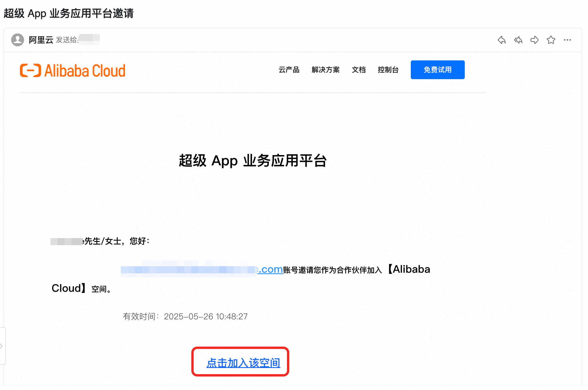Click the heading 超级 App 业务应用平台
Image resolution: width=588 pixels, height=390 pixels.
[x=253, y=161]
